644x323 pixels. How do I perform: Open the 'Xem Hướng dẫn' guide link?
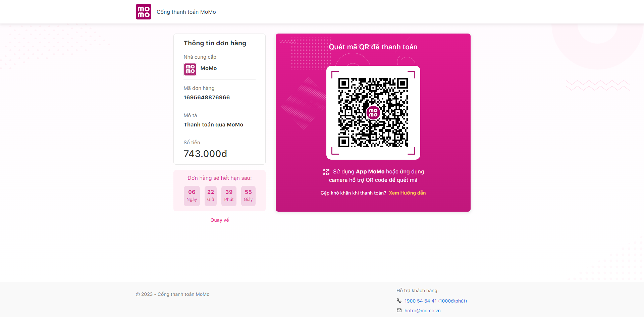coord(407,193)
